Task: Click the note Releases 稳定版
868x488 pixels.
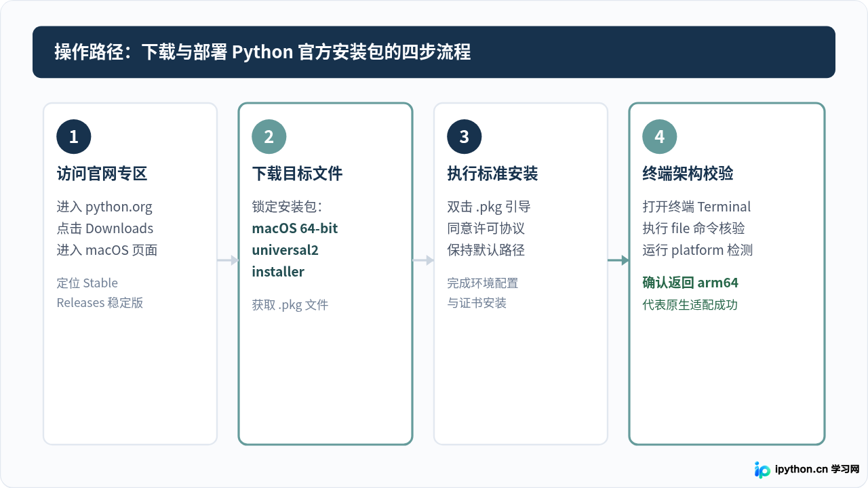Action: tap(100, 303)
